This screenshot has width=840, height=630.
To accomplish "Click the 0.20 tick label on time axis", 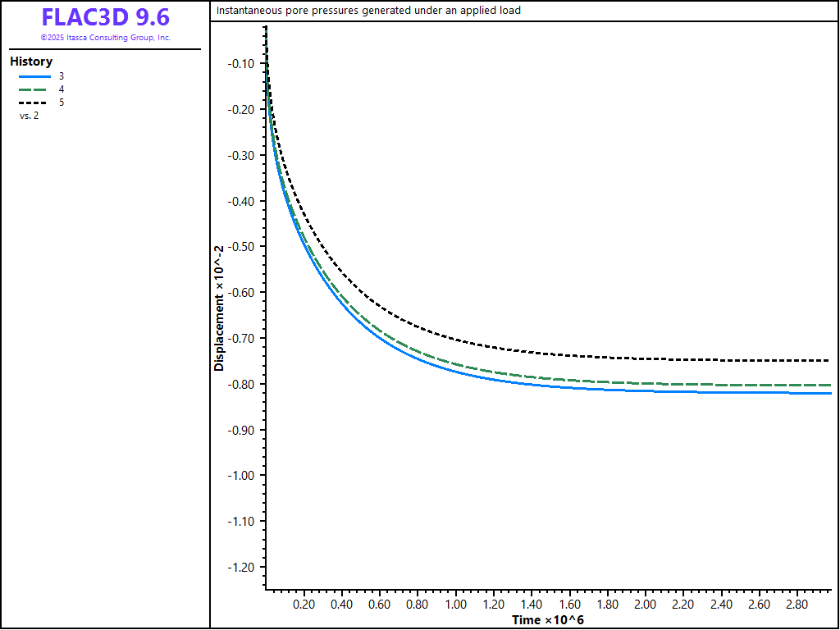I will tap(304, 605).
